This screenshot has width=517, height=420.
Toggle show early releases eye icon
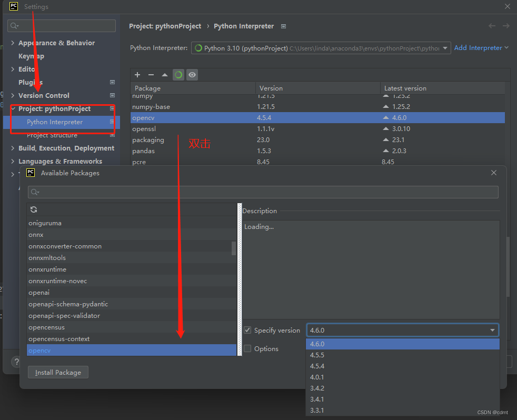click(192, 75)
